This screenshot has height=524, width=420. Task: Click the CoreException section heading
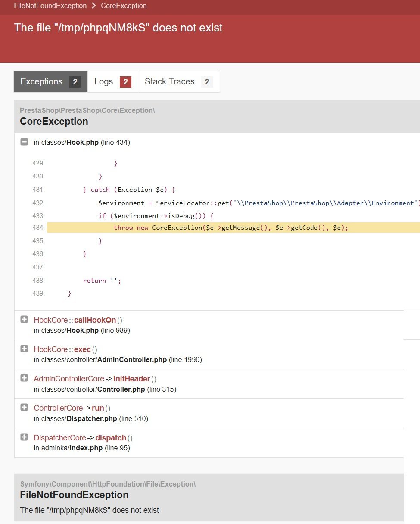(54, 122)
